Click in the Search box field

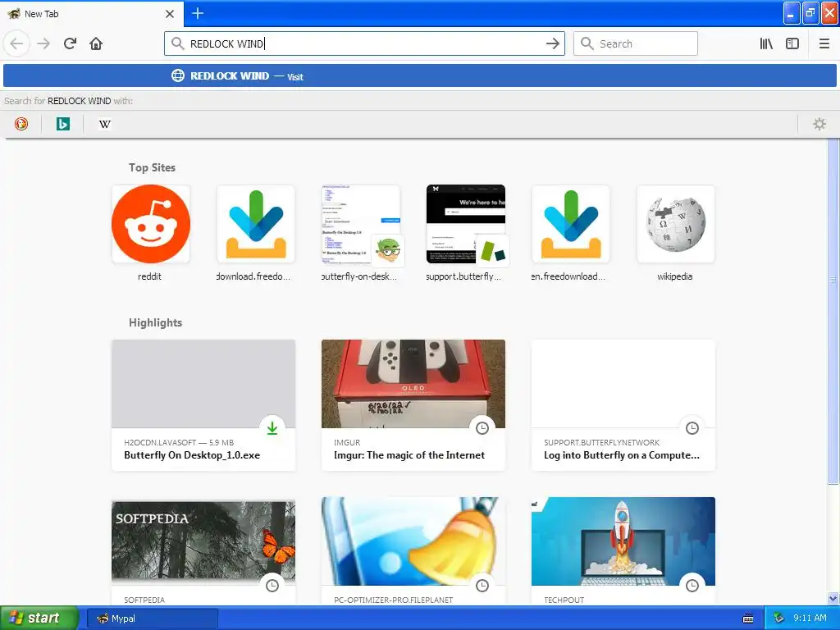tap(636, 43)
